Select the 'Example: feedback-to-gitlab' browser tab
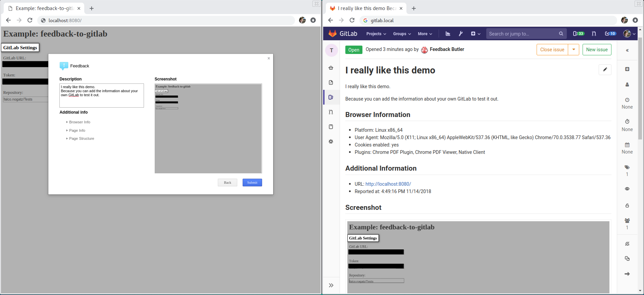The image size is (644, 295). point(44,8)
